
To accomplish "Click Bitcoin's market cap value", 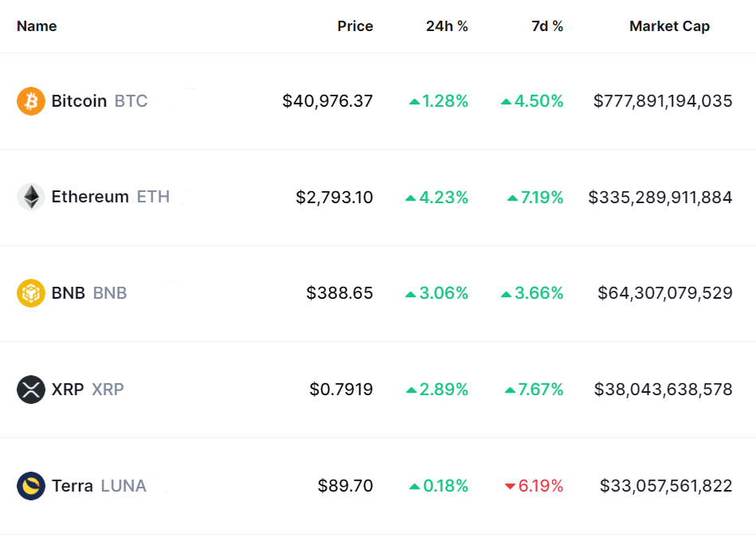I will 663,101.
